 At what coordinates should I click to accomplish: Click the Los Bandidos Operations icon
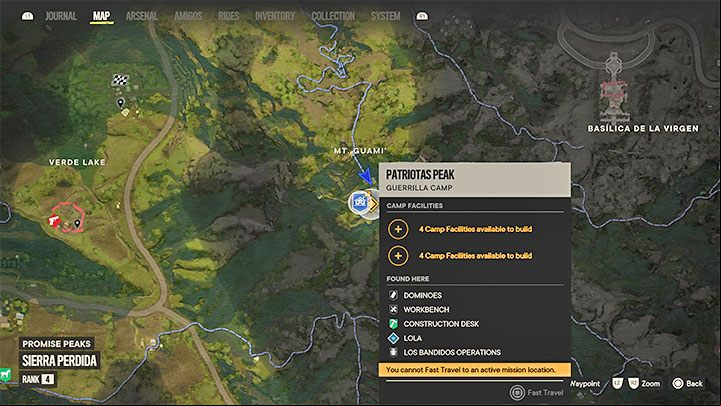tap(393, 352)
